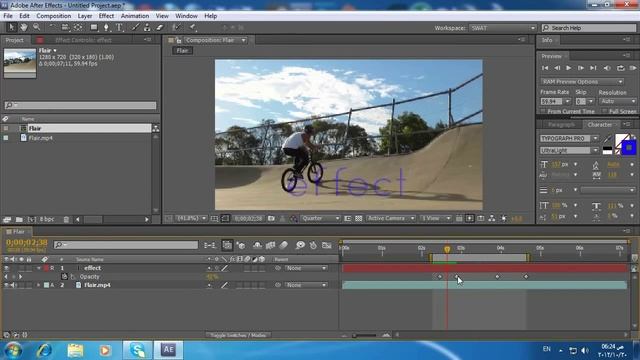This screenshot has height=360, width=640.
Task: Click Show Channel color icon in viewer
Action: [x=293, y=219]
